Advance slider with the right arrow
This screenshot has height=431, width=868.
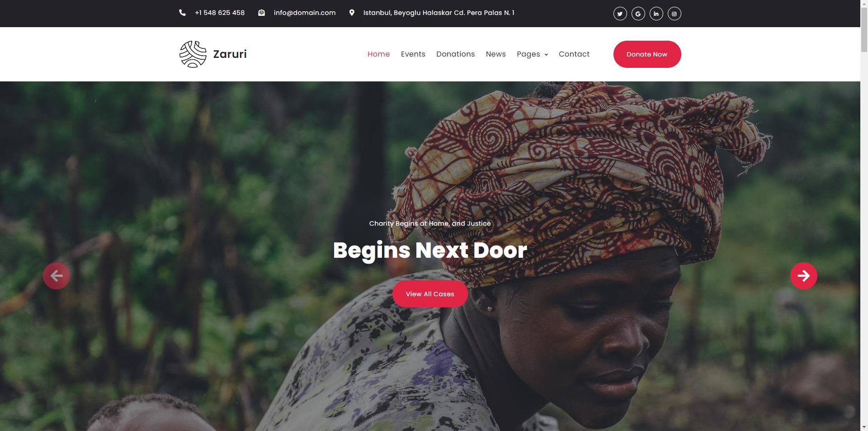click(x=803, y=276)
